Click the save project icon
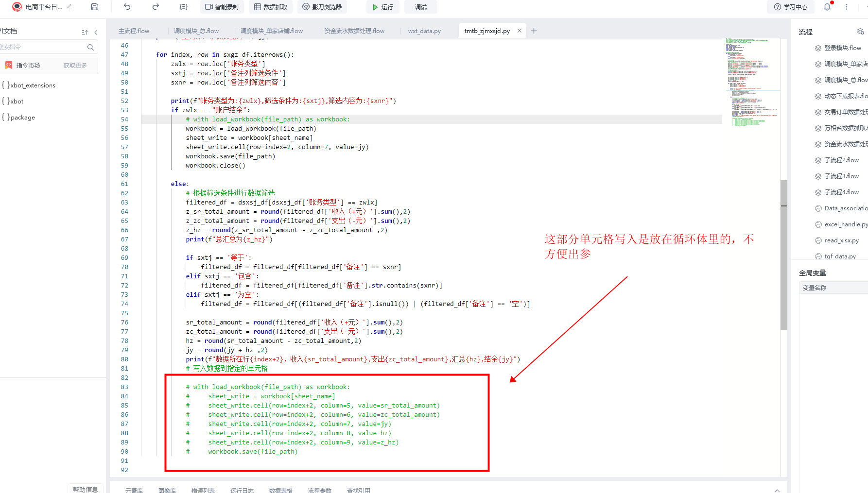Image resolution: width=868 pixels, height=493 pixels. tap(95, 7)
